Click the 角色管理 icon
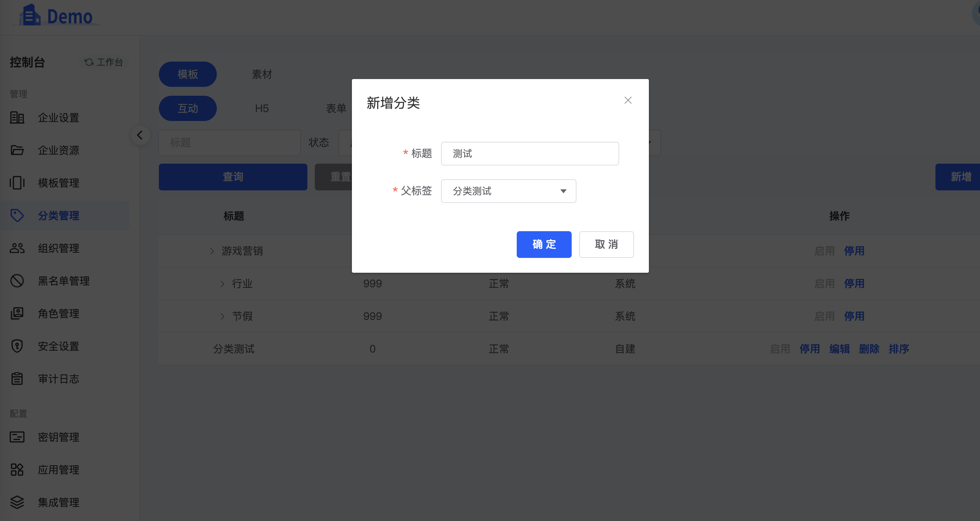Screen dimensions: 980x521 (17, 313)
